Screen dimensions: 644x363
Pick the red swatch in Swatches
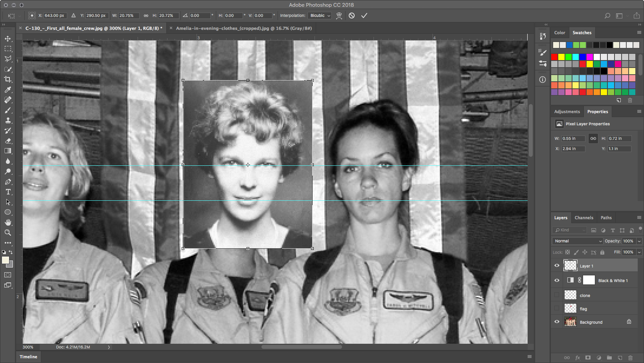(554, 57)
